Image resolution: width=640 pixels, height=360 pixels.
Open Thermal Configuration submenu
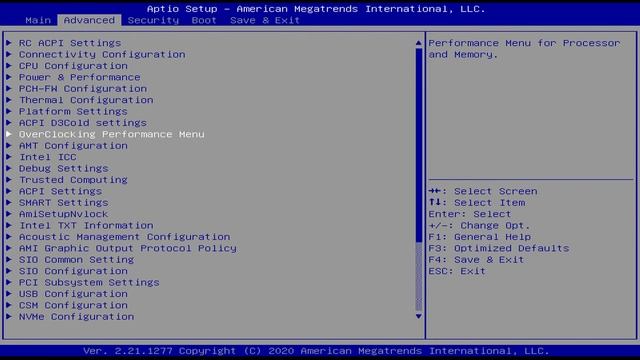click(86, 100)
